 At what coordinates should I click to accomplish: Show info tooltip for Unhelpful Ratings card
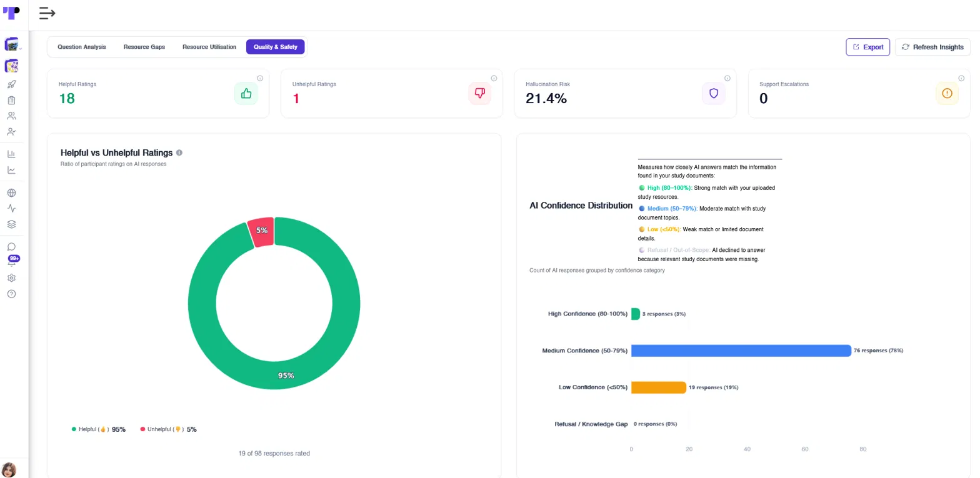tap(494, 78)
